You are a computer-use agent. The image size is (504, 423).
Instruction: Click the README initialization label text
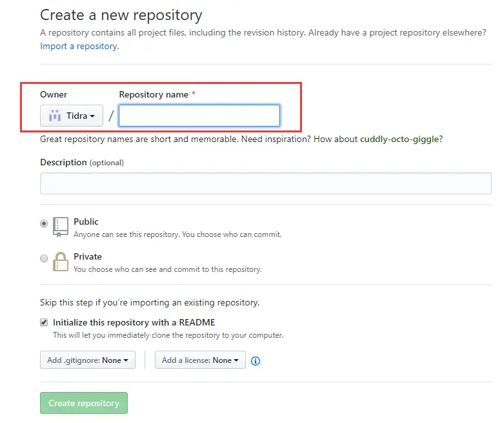point(134,322)
